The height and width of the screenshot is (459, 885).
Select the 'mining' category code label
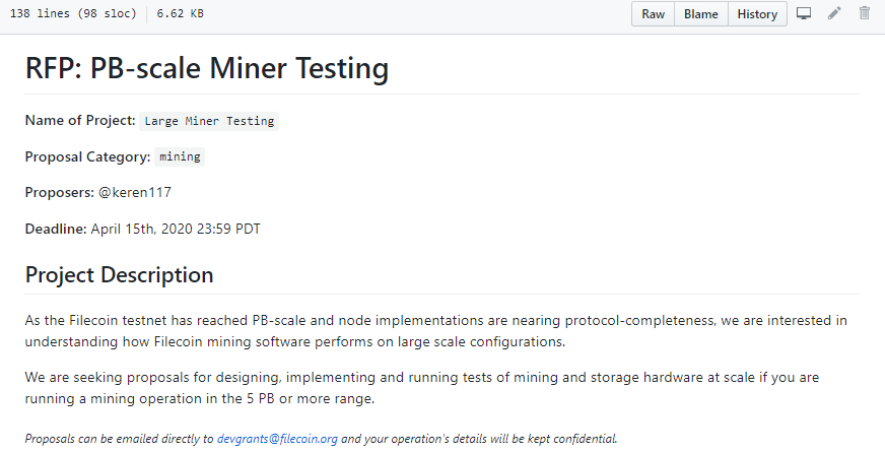pos(179,156)
